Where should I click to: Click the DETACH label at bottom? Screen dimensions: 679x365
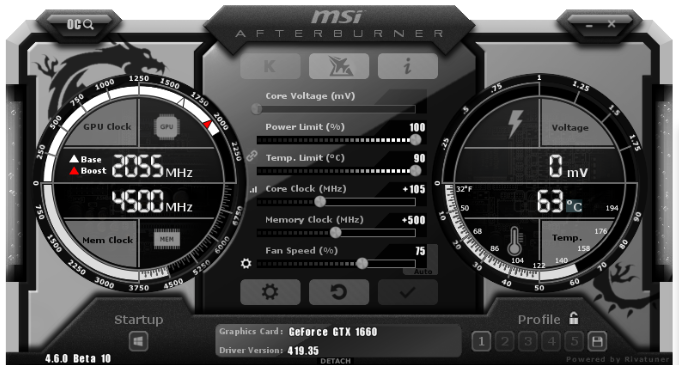pyautogui.click(x=336, y=361)
